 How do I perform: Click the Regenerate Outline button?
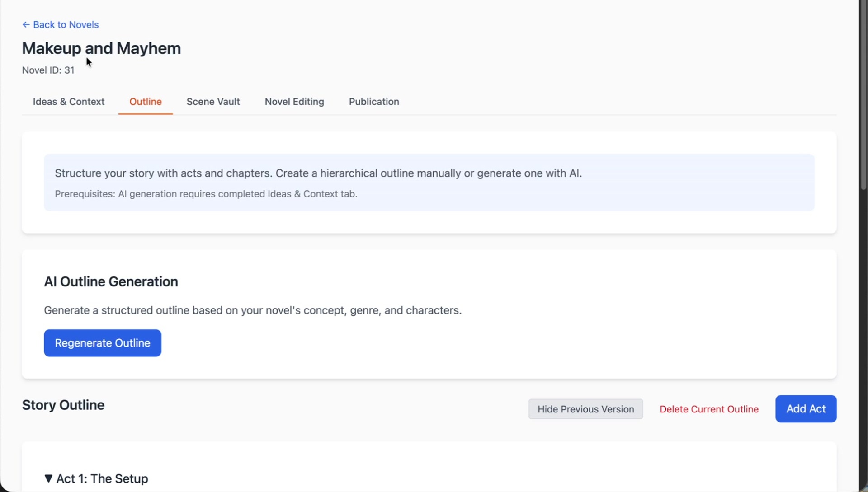(x=102, y=343)
